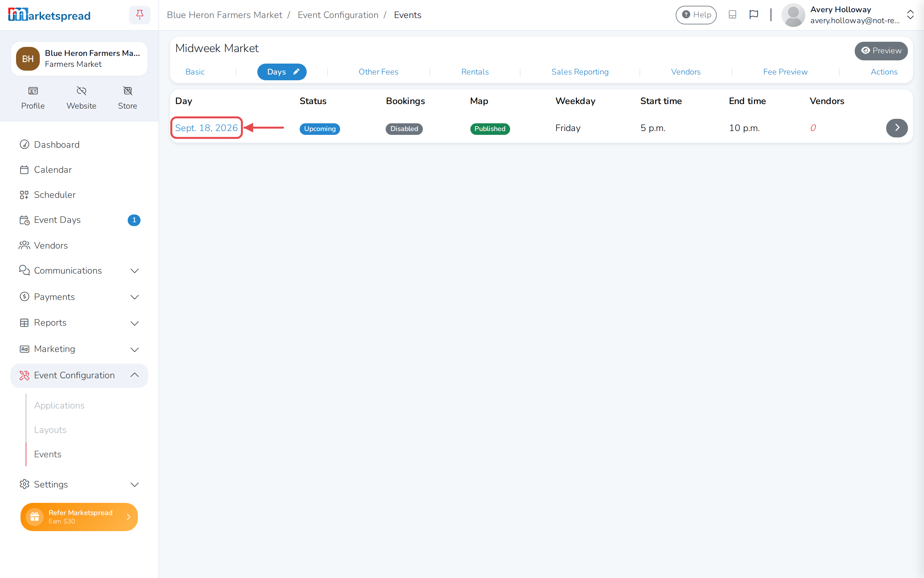
Task: Open the Vendors tab of Midweek Market
Action: coord(686,72)
